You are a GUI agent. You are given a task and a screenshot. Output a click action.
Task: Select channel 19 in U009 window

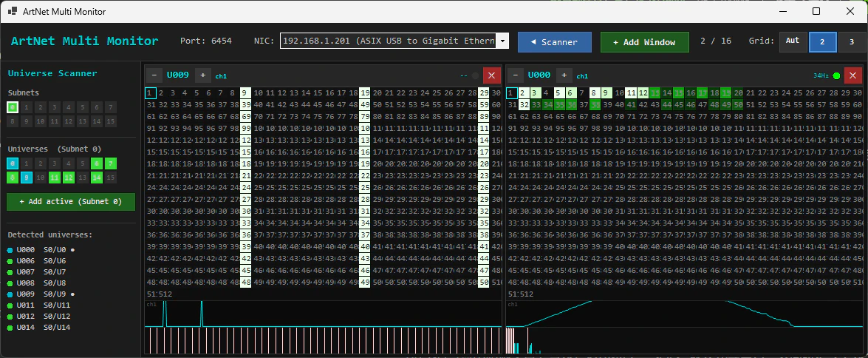pyautogui.click(x=365, y=93)
